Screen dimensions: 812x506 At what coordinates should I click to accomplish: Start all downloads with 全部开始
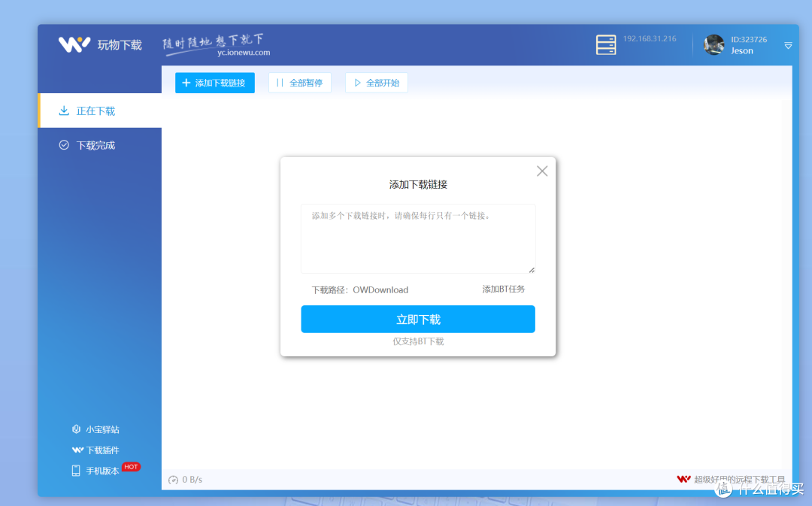tap(377, 83)
